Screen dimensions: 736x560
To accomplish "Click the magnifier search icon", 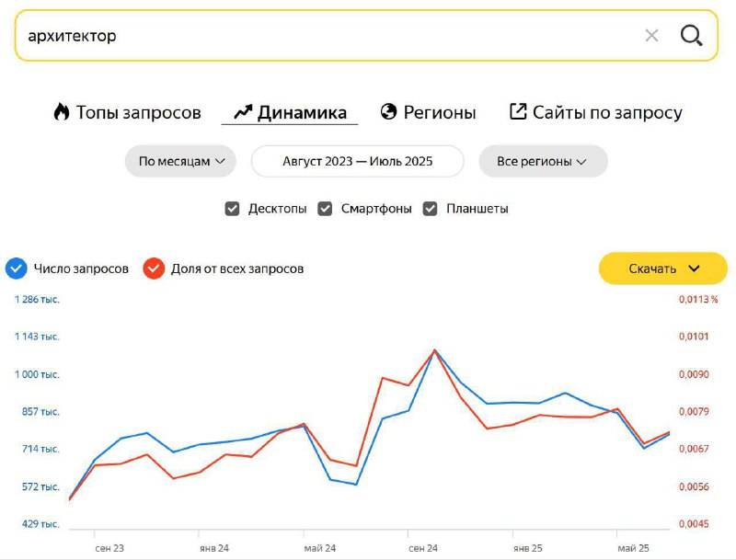I will pyautogui.click(x=691, y=36).
